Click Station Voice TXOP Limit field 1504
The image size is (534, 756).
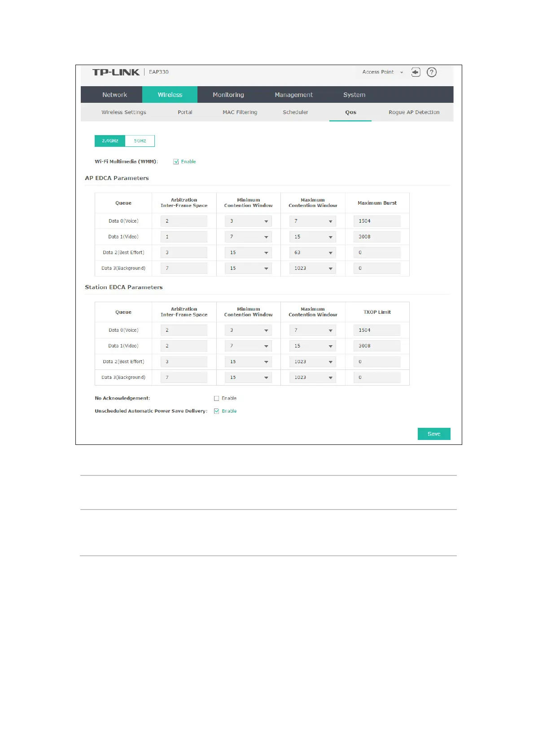[x=377, y=330]
